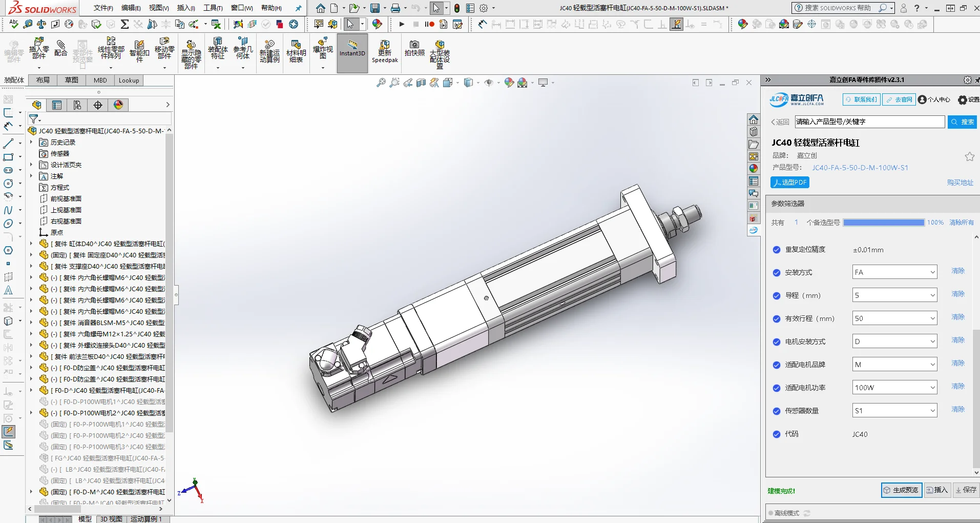Click the SolidWorks Home icon
Image resolution: width=980 pixels, height=523 pixels.
coord(321,8)
